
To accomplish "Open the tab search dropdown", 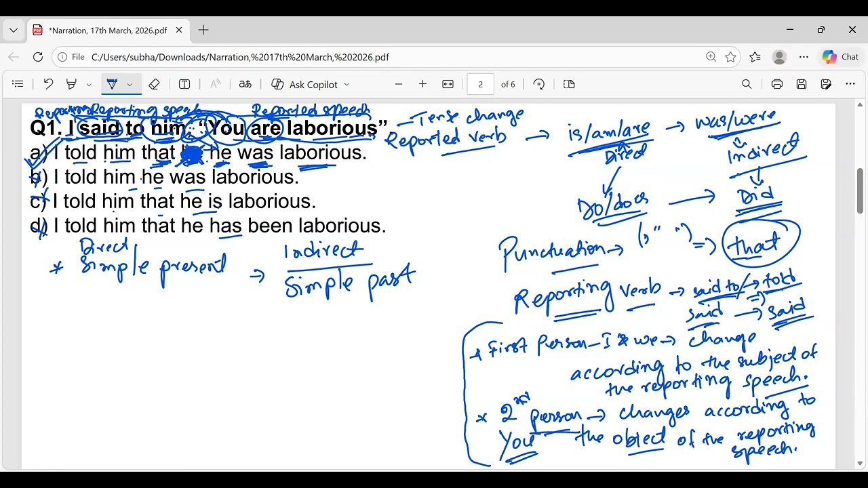I will tap(14, 30).
